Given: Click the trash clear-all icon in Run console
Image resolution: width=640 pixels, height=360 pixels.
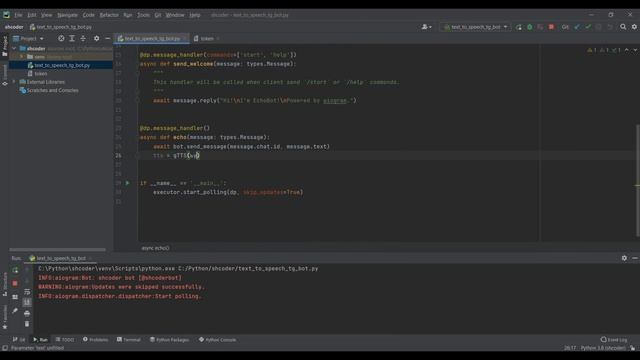Looking at the screenshot, I should [x=27, y=324].
